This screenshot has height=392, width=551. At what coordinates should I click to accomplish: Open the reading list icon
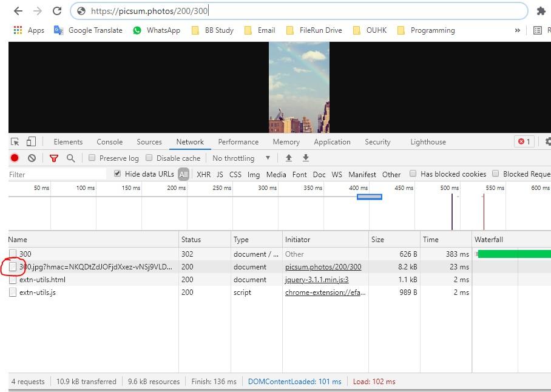tap(537, 30)
